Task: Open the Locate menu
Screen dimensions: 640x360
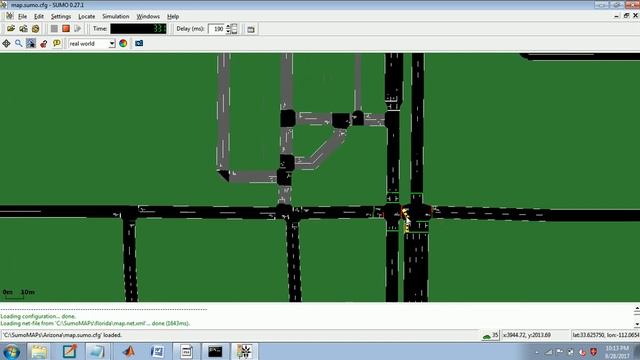Action: (87, 16)
